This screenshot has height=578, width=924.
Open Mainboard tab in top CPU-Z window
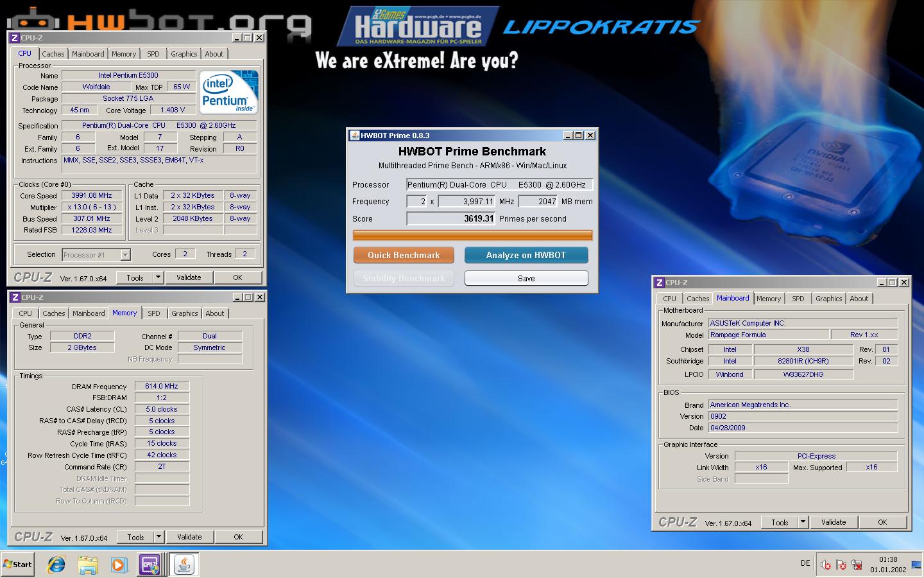coord(88,54)
